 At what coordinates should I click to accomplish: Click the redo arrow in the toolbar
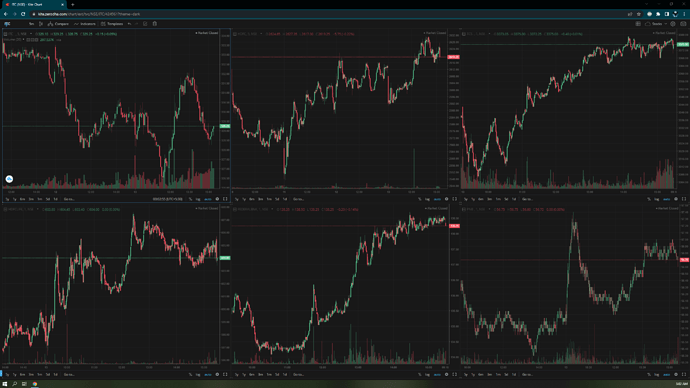(x=136, y=24)
